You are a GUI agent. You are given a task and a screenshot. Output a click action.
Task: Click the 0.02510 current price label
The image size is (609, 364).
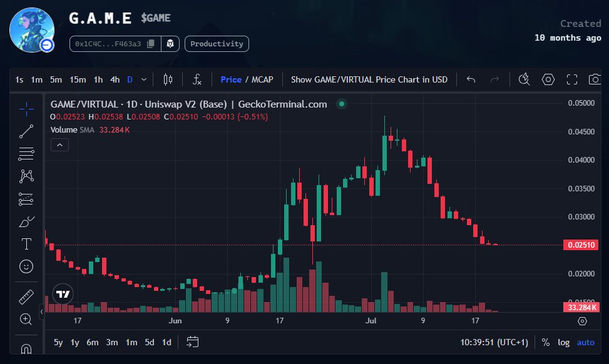click(581, 245)
